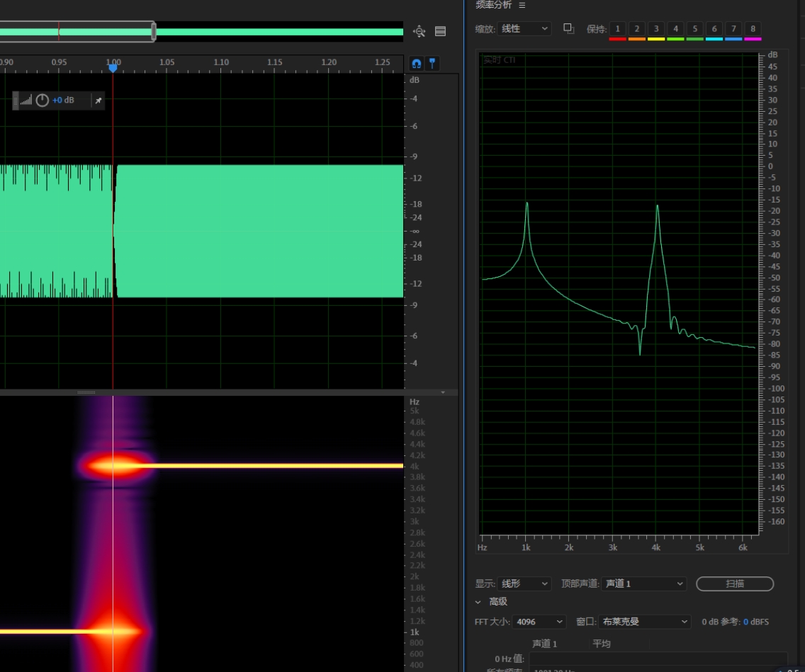Viewport: 805px width, 672px height.
Task: Toggle the blue playhead marker button by the ruler
Action: (432, 64)
